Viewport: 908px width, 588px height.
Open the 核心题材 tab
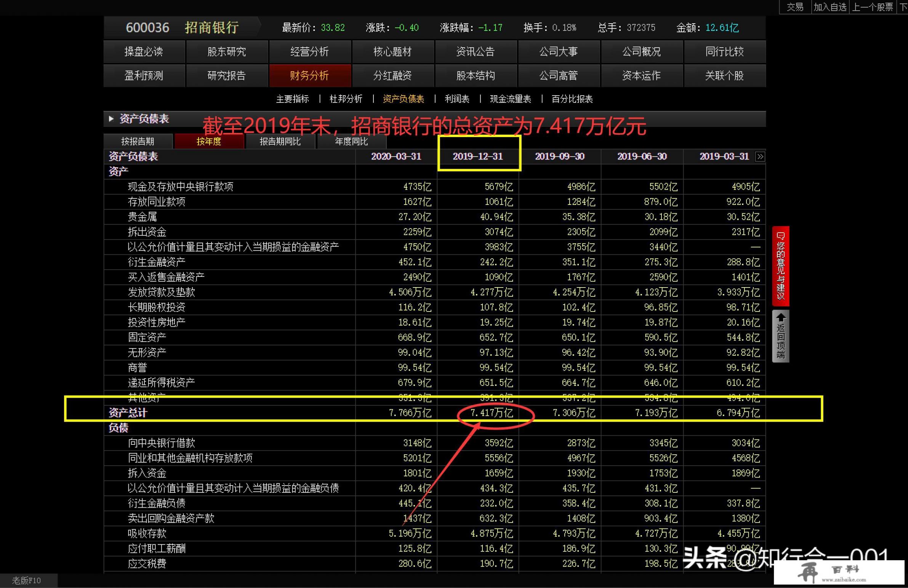[x=392, y=51]
